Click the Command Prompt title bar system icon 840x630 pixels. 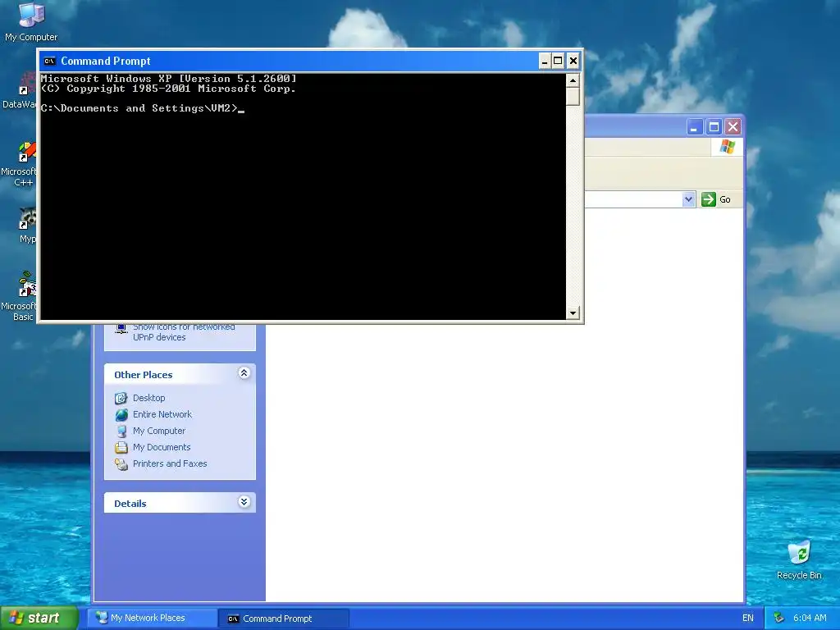(50, 61)
